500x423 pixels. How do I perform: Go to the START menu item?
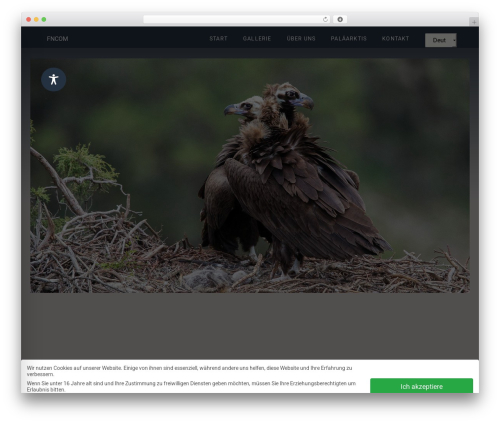coord(218,39)
